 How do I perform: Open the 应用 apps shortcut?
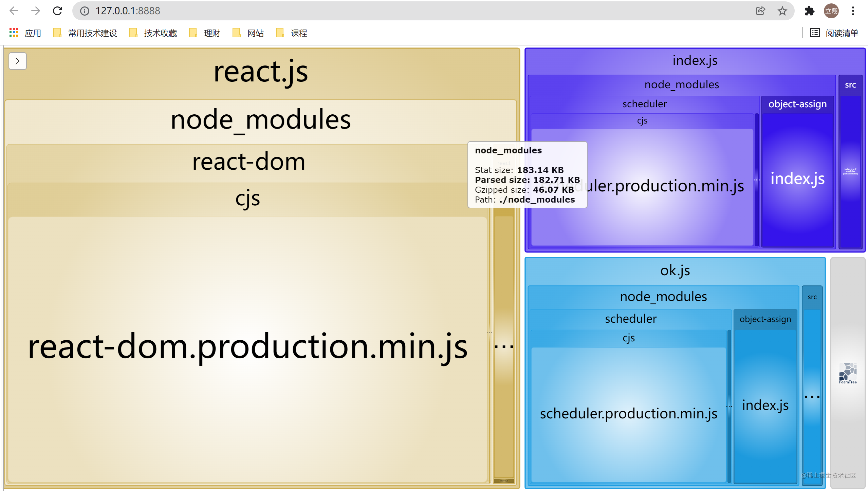[x=25, y=33]
